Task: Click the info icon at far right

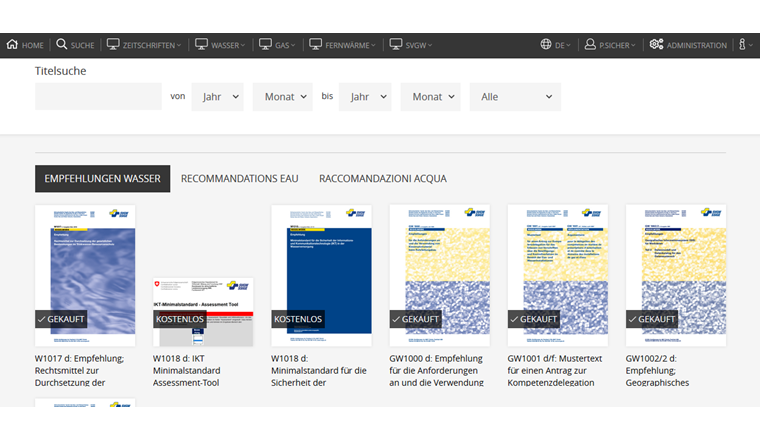Action: coord(742,45)
